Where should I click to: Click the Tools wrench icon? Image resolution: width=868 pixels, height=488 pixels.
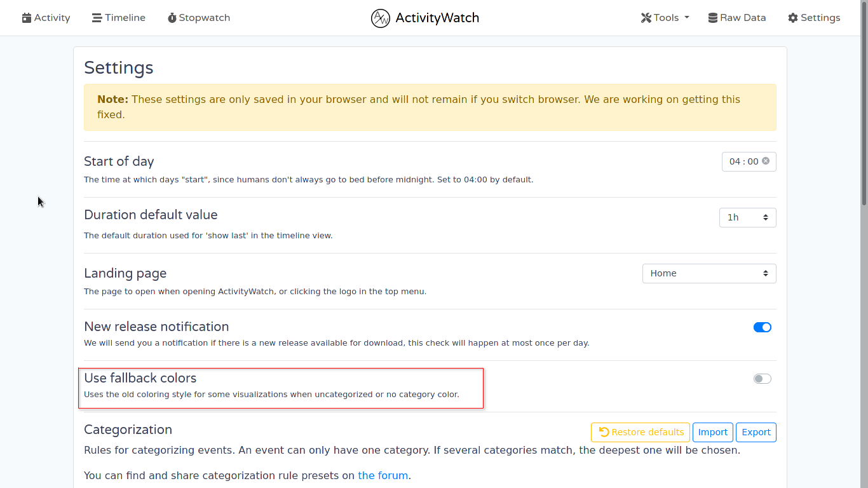click(646, 18)
